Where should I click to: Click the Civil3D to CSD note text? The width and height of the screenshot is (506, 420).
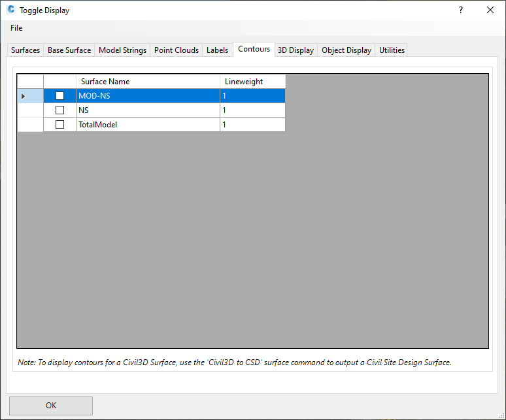pyautogui.click(x=234, y=363)
